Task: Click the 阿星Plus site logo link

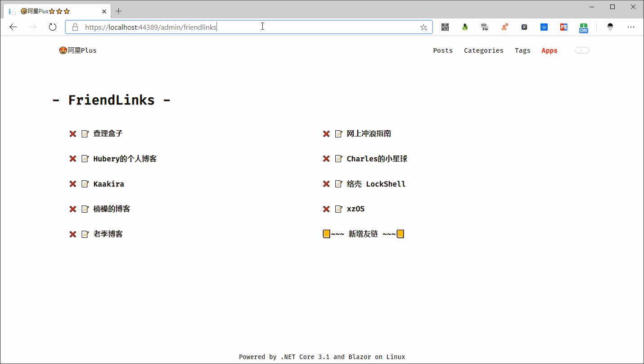Action: [x=78, y=50]
